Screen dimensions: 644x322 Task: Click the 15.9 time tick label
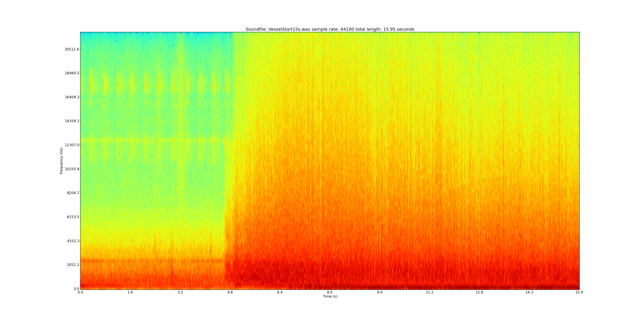pos(579,292)
